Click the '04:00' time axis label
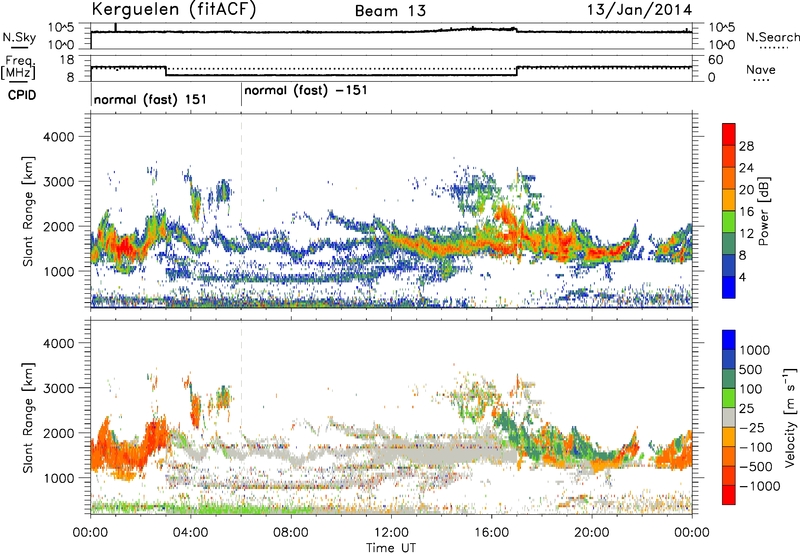 click(190, 533)
